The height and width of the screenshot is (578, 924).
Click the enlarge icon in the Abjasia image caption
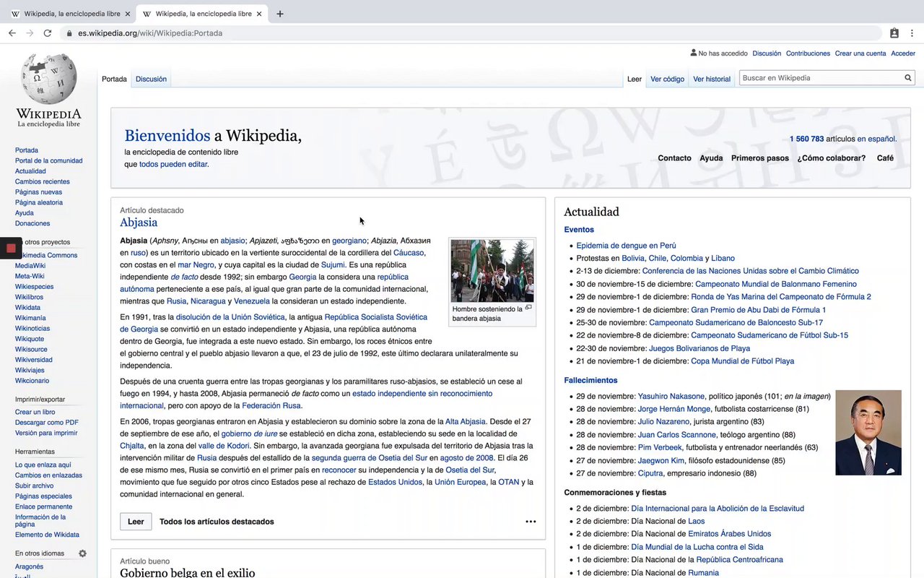(528, 308)
